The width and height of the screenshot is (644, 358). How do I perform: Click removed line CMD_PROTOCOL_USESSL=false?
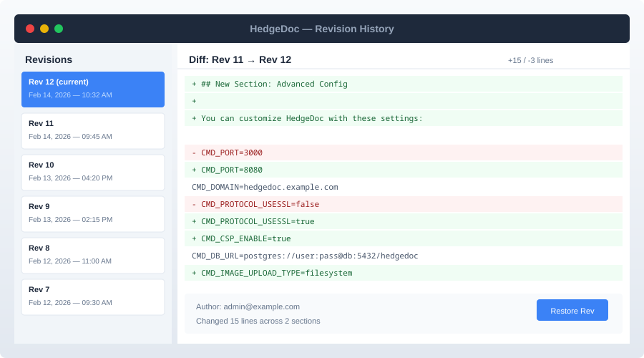click(404, 204)
